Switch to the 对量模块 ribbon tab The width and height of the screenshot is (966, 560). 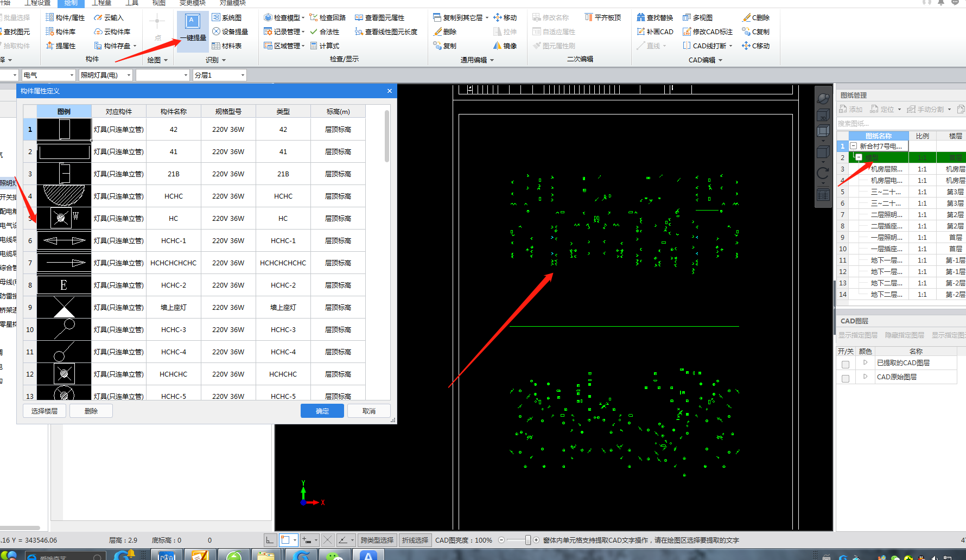pos(233,3)
